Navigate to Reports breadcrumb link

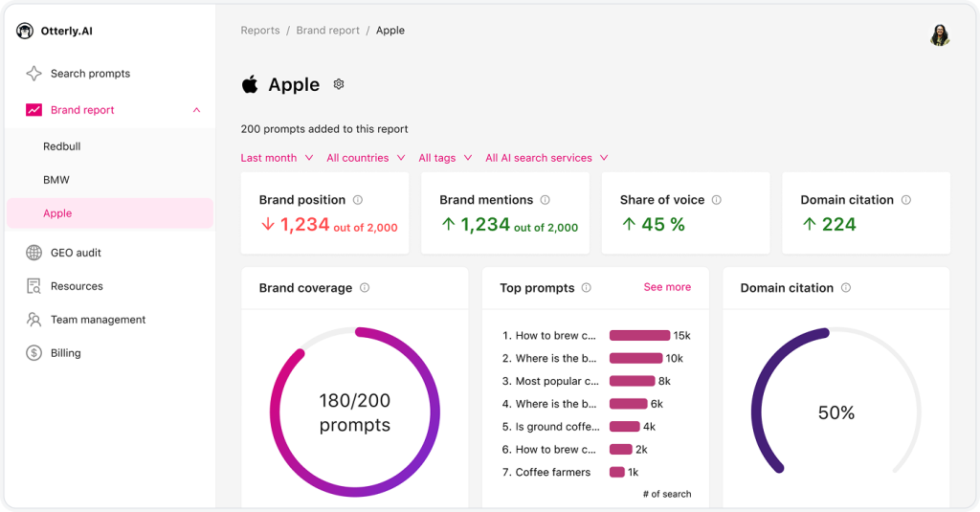(x=260, y=31)
